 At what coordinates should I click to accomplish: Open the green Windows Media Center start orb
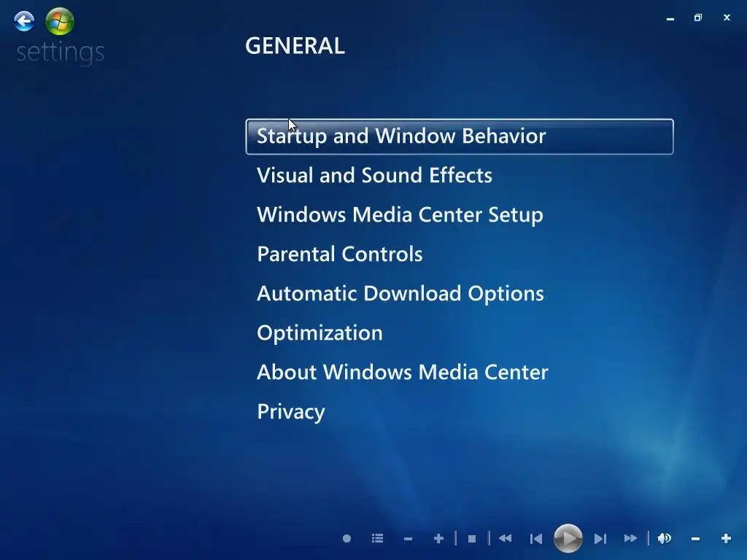pyautogui.click(x=60, y=21)
